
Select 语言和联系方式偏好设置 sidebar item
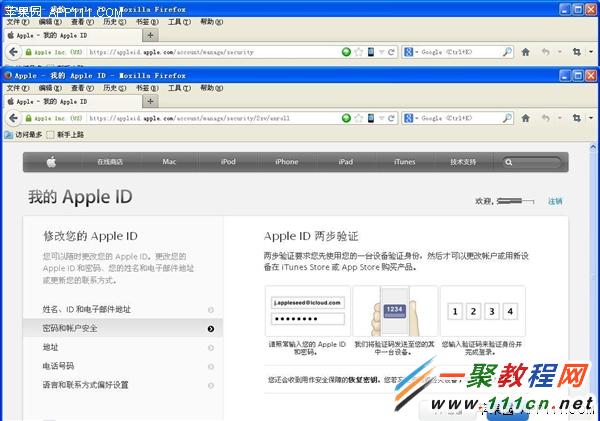coord(123,385)
